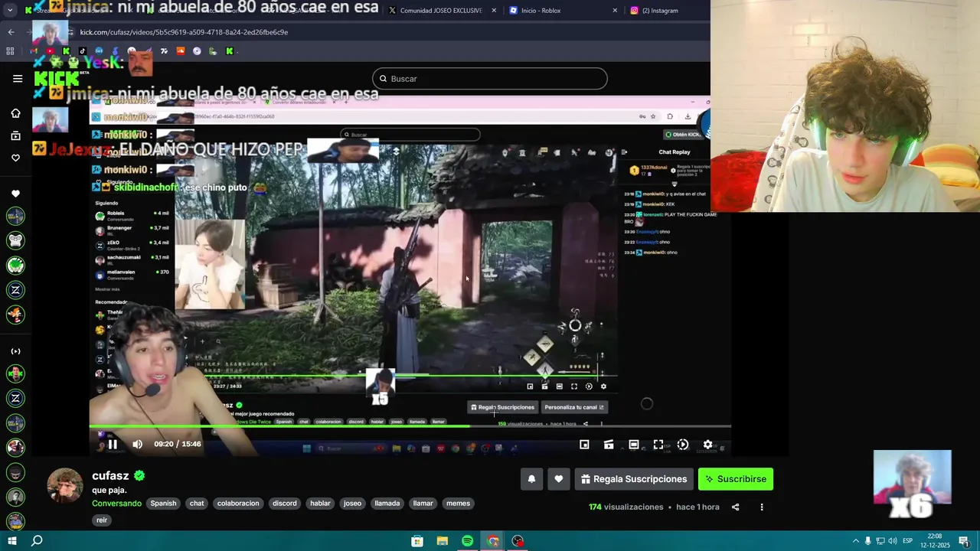980x551 pixels.
Task: Switch to the Inicio - Roblox tab
Action: tap(560, 11)
